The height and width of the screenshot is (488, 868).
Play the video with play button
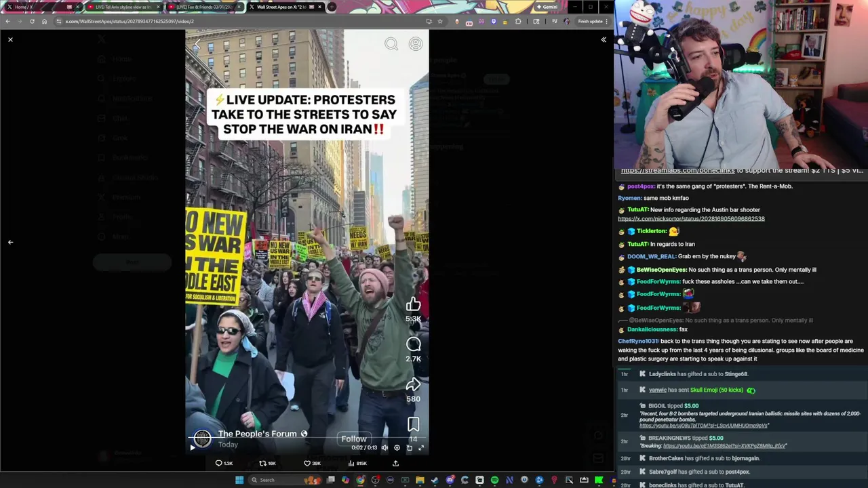(193, 447)
